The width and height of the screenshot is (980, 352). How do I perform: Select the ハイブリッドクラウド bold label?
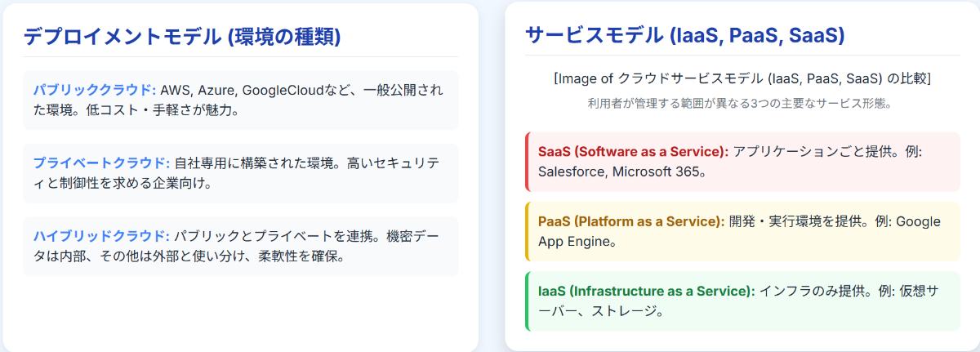coord(101,236)
